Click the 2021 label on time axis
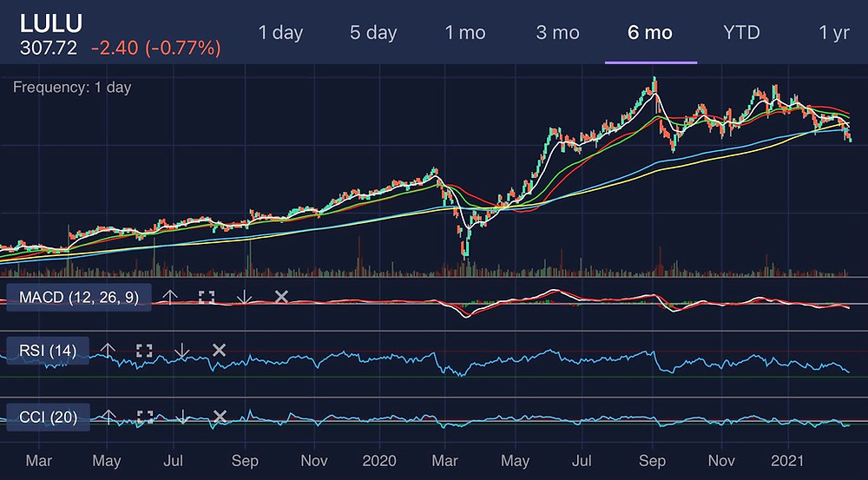This screenshot has height=480, width=868. click(788, 461)
